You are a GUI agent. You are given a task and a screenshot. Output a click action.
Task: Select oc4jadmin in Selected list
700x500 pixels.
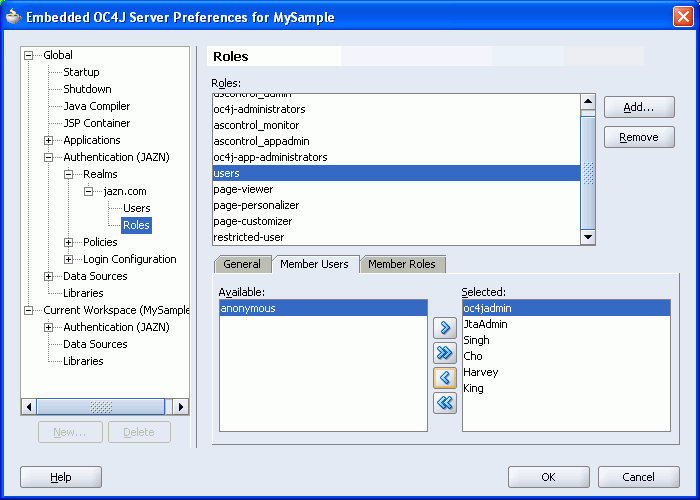point(566,308)
